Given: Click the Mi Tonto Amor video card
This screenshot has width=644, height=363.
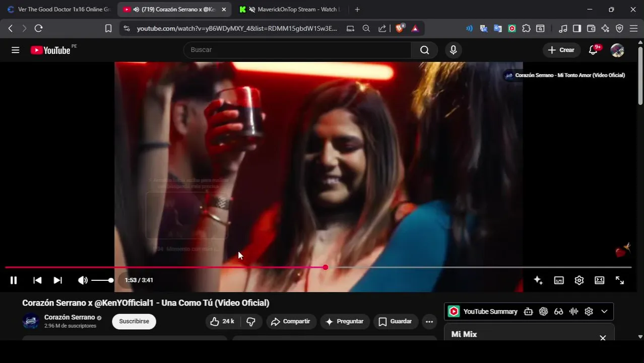Looking at the screenshot, I should click(x=565, y=75).
